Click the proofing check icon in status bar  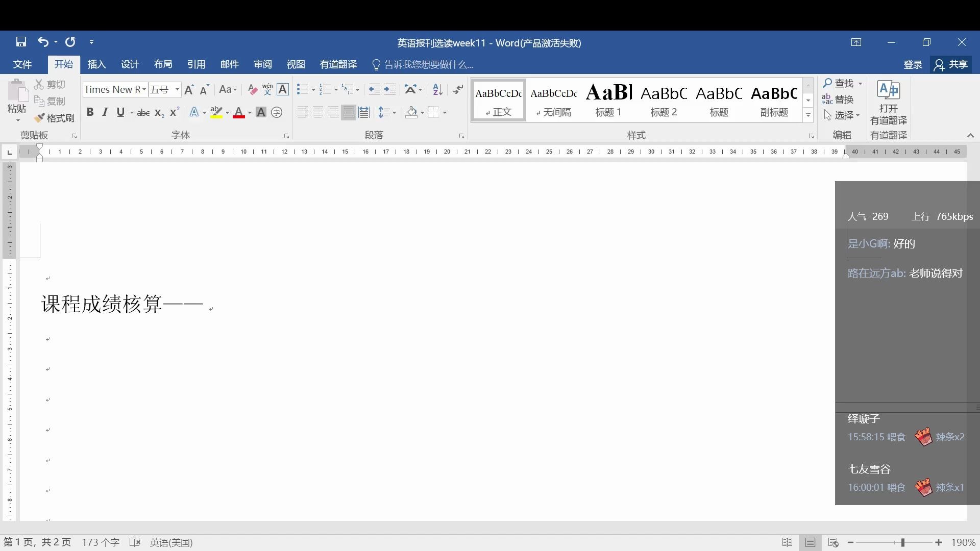(135, 542)
